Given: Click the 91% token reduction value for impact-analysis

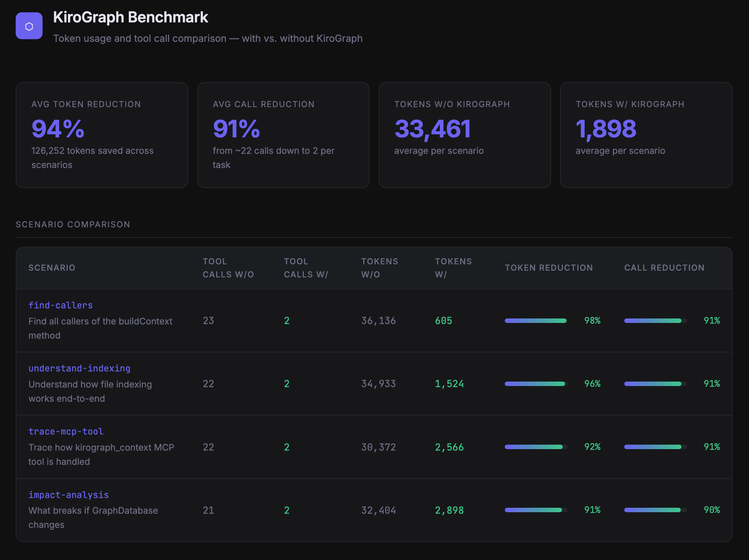Looking at the screenshot, I should click(x=593, y=510).
